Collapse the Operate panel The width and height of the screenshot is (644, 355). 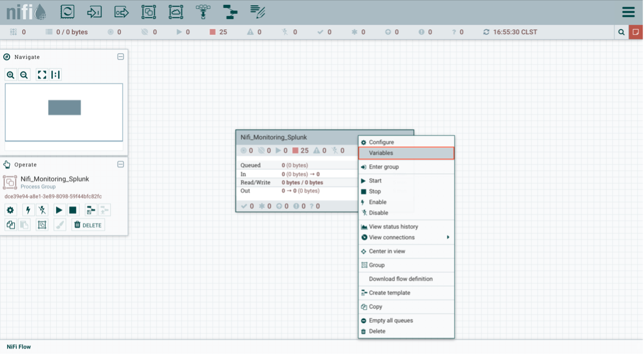(120, 164)
